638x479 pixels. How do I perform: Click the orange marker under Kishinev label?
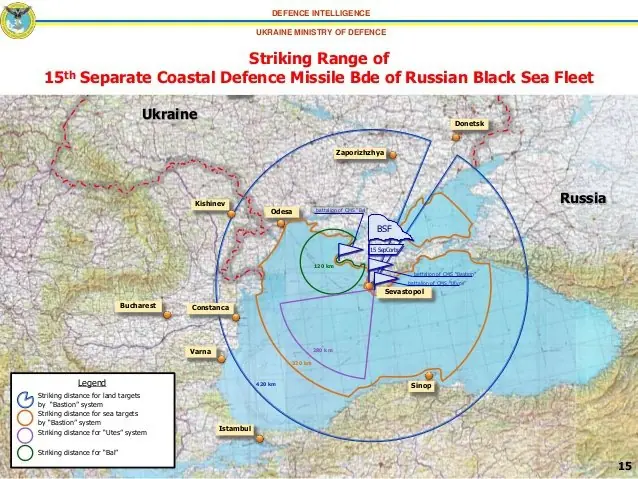(x=232, y=214)
